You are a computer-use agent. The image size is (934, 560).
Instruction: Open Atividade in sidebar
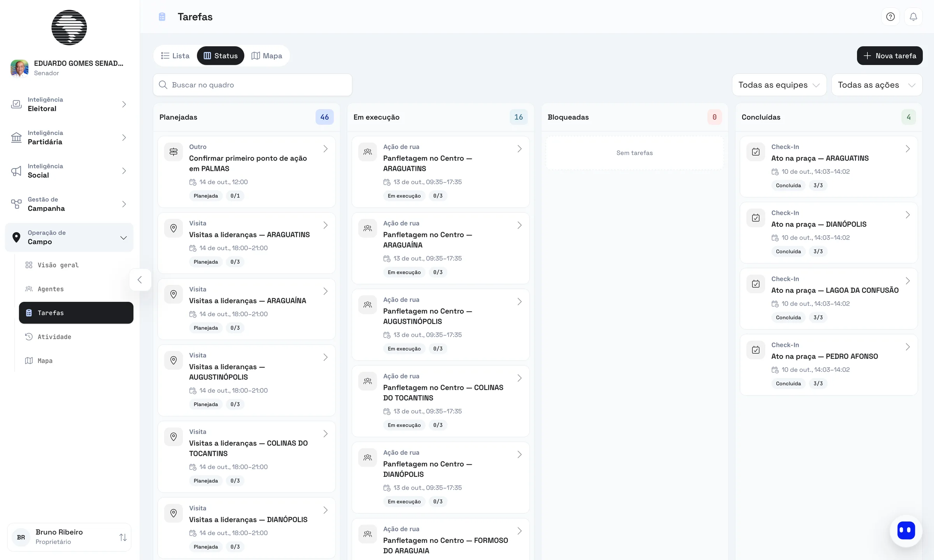pyautogui.click(x=76, y=337)
